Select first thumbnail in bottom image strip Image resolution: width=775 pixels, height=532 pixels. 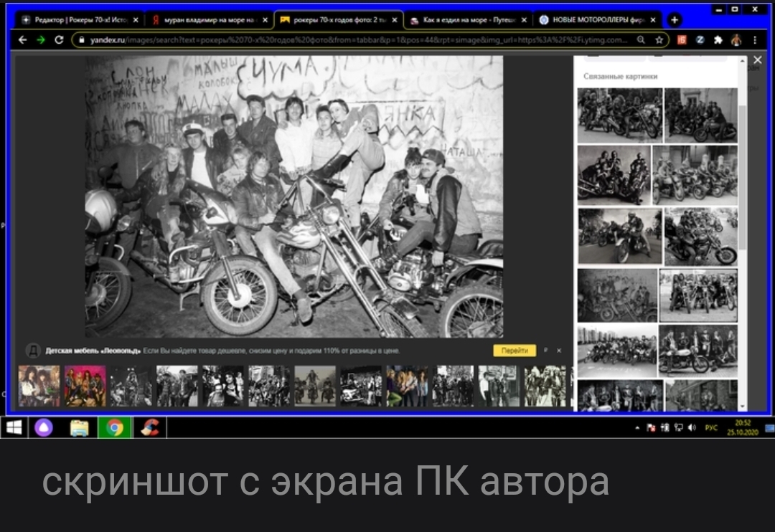click(x=39, y=386)
